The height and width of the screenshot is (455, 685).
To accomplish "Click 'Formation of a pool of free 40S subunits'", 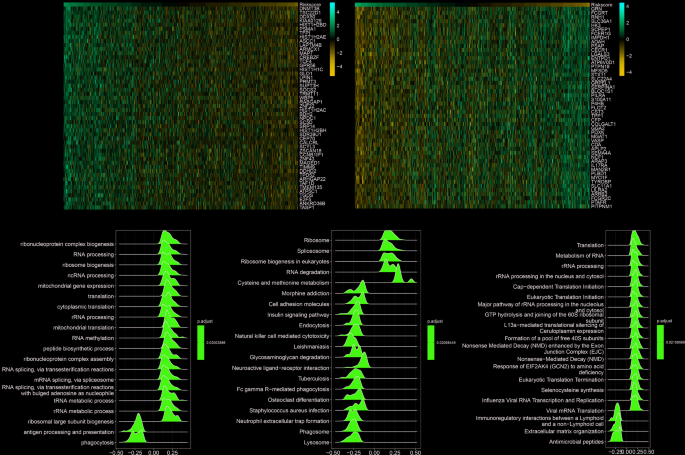I will (x=554, y=338).
